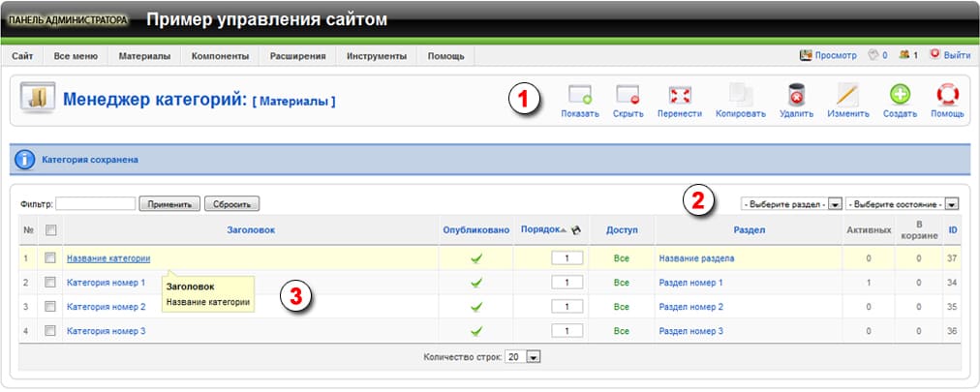Viewport: 980px width, 392px height.
Task: Open the Расширения menu
Action: tap(297, 56)
